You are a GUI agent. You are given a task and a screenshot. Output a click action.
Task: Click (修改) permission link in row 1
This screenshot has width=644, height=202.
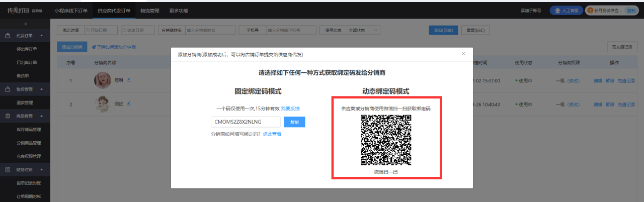574,80
